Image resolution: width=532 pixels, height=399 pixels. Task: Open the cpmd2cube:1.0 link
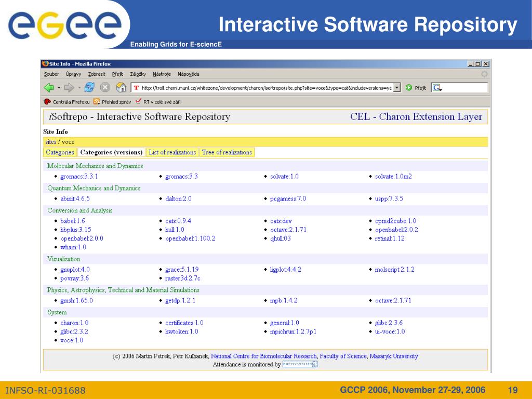[x=395, y=221]
